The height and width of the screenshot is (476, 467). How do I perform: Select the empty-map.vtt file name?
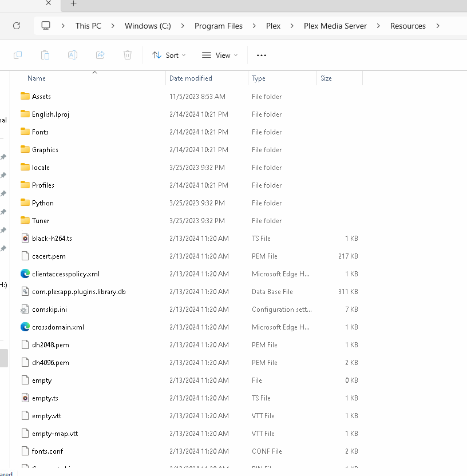point(55,434)
